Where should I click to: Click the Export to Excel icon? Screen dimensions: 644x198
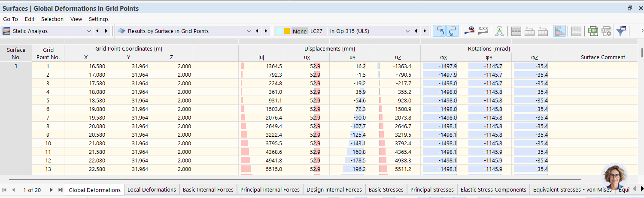coord(593,31)
